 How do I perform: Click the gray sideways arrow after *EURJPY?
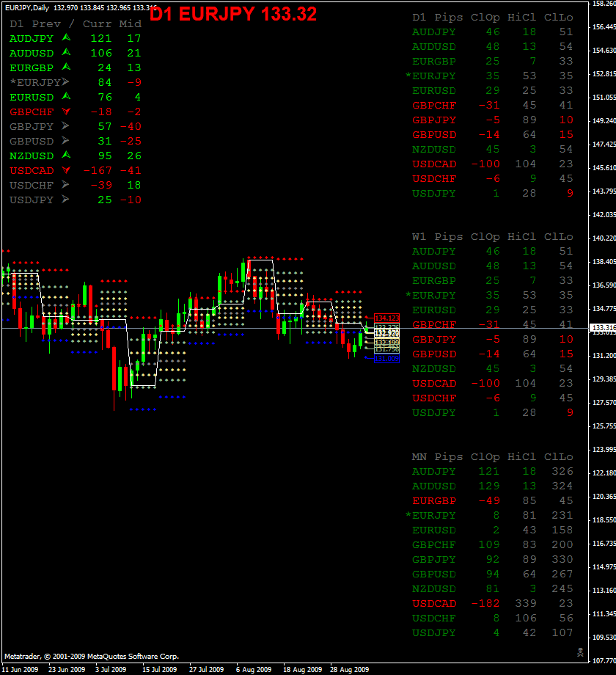65,81
